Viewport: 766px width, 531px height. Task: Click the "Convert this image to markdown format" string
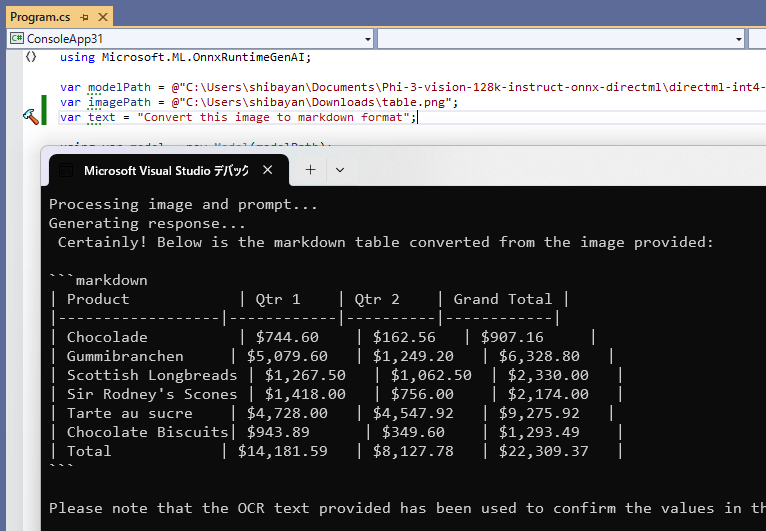pyautogui.click(x=273, y=117)
